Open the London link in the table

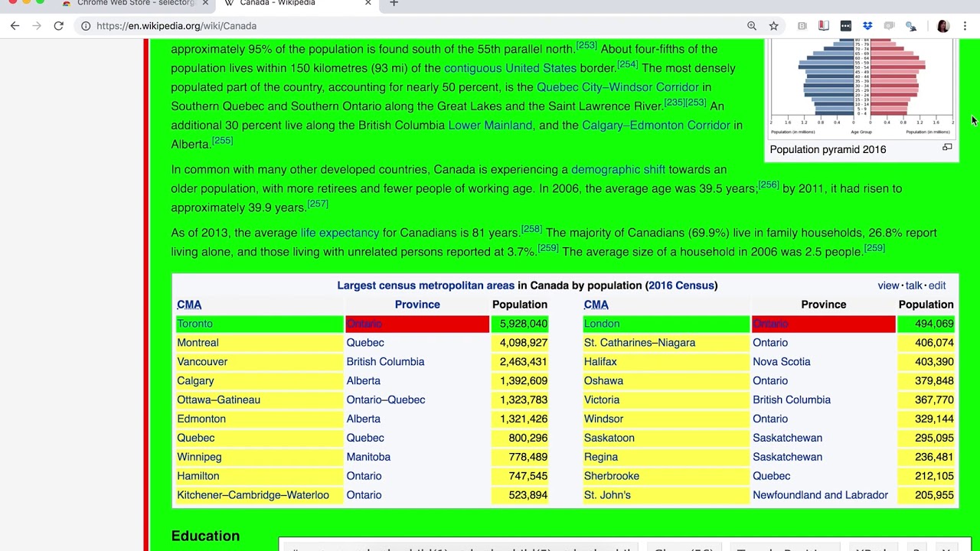(x=602, y=324)
